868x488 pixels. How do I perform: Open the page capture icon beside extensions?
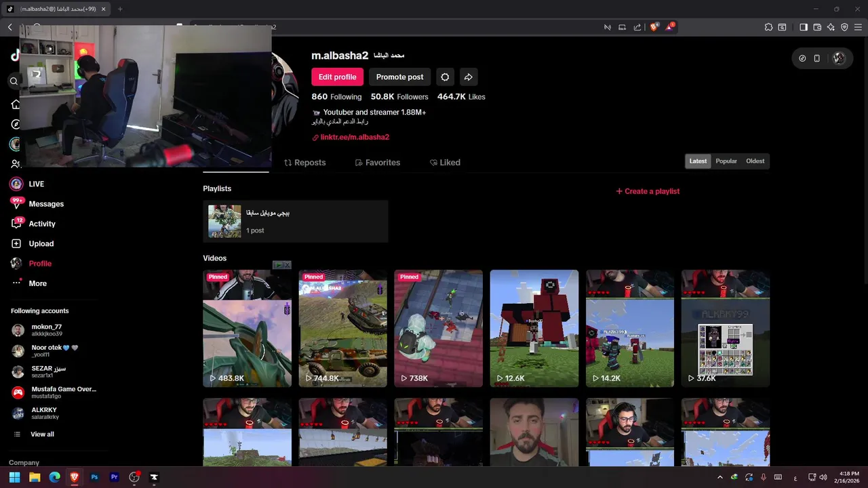[x=782, y=27]
